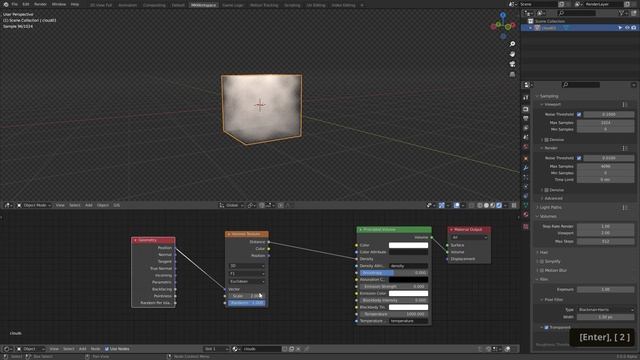
Task: Open Voronoi Euclidean distance dropdown
Action: point(247,282)
